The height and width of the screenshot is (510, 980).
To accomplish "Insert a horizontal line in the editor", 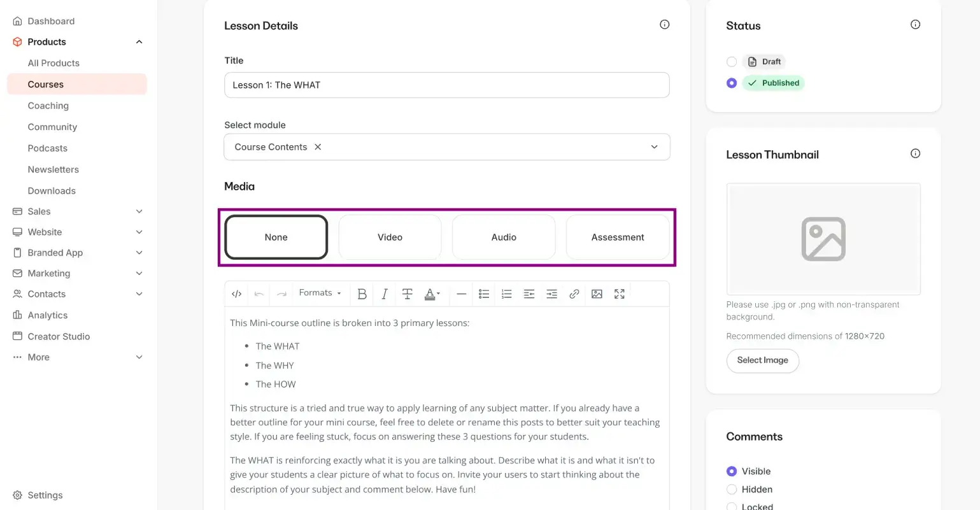I will [462, 294].
